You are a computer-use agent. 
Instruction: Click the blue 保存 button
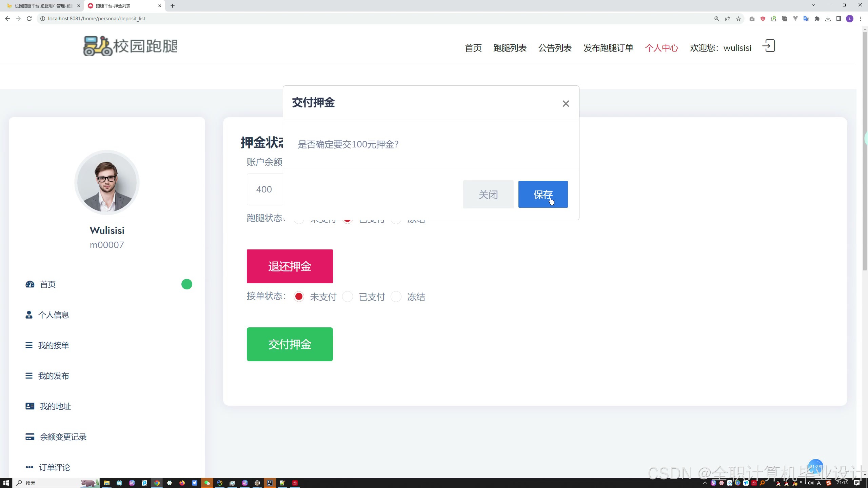[543, 194]
